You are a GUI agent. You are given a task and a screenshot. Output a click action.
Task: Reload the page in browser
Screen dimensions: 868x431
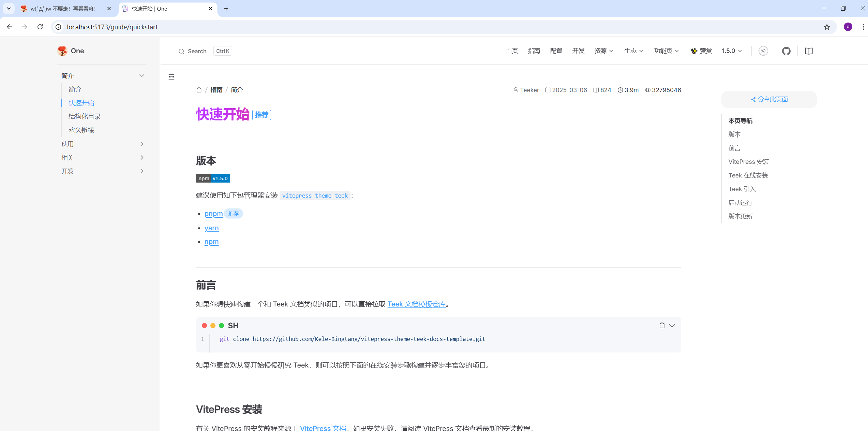click(40, 27)
